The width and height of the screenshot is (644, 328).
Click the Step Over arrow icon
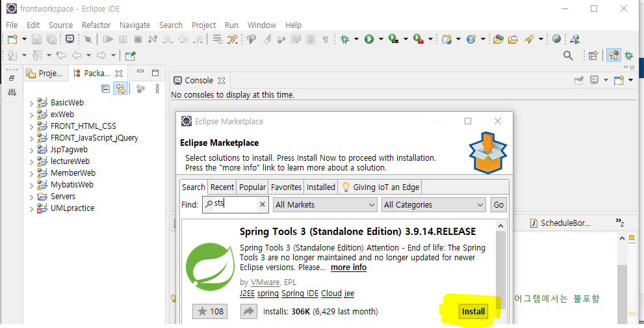(183, 39)
